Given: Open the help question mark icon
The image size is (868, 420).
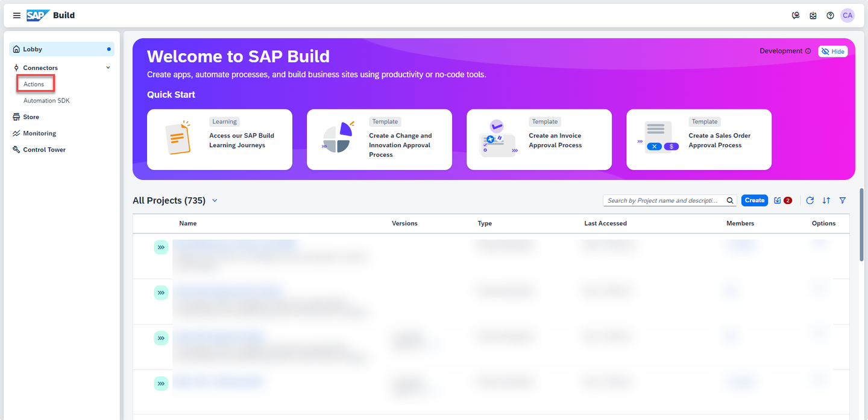Looking at the screenshot, I should [830, 16].
